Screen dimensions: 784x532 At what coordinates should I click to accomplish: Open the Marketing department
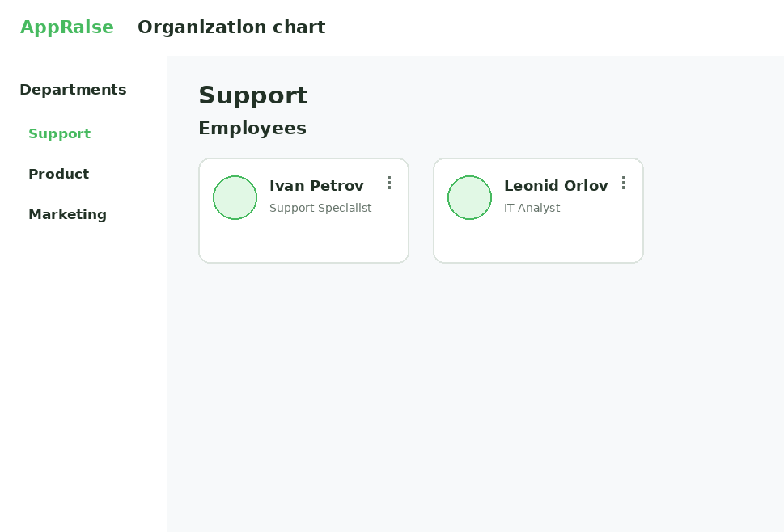coord(67,215)
